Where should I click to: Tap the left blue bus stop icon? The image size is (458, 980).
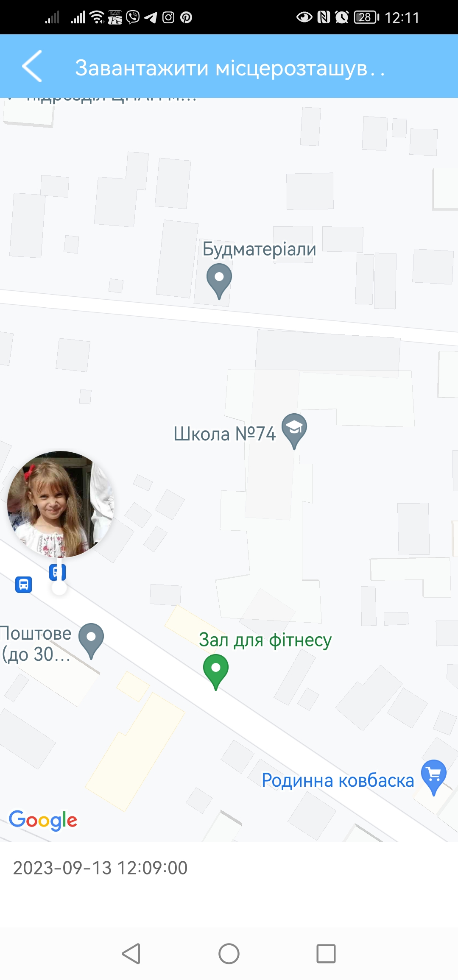coord(24,585)
